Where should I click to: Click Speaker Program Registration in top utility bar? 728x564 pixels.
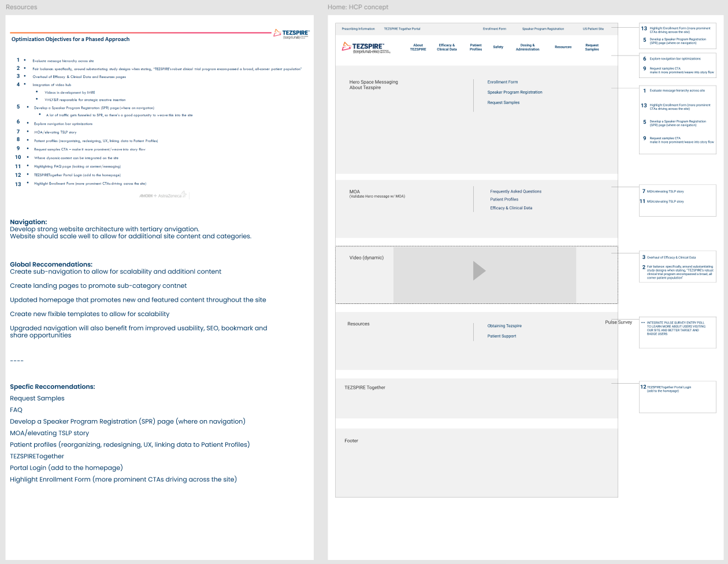coord(543,29)
